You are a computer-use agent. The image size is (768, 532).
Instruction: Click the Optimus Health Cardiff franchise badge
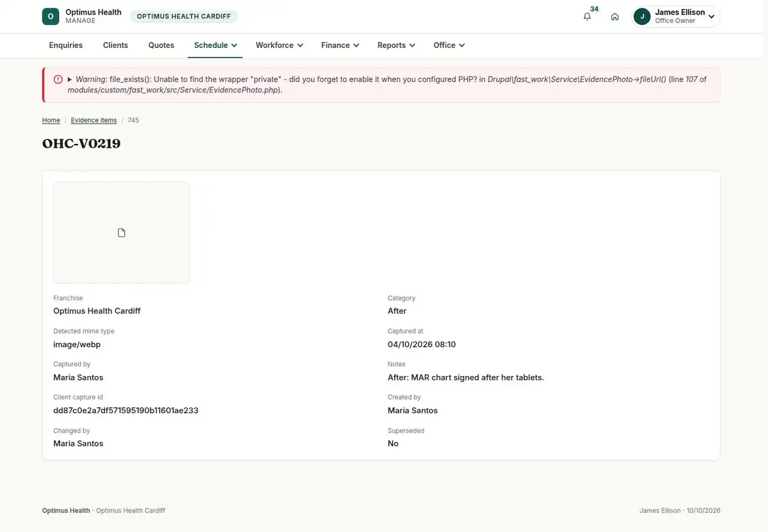point(184,17)
